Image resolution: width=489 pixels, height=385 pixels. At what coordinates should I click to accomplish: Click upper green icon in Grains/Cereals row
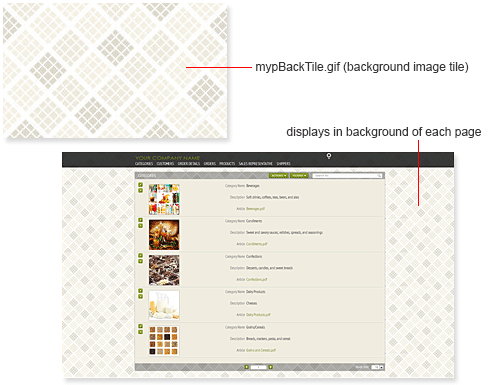click(140, 326)
